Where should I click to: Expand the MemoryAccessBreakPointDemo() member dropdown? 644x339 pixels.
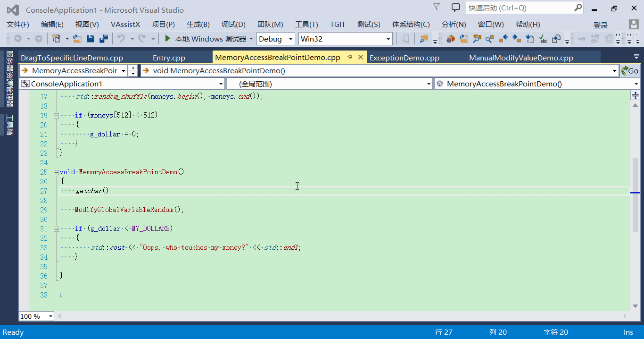coord(636,84)
